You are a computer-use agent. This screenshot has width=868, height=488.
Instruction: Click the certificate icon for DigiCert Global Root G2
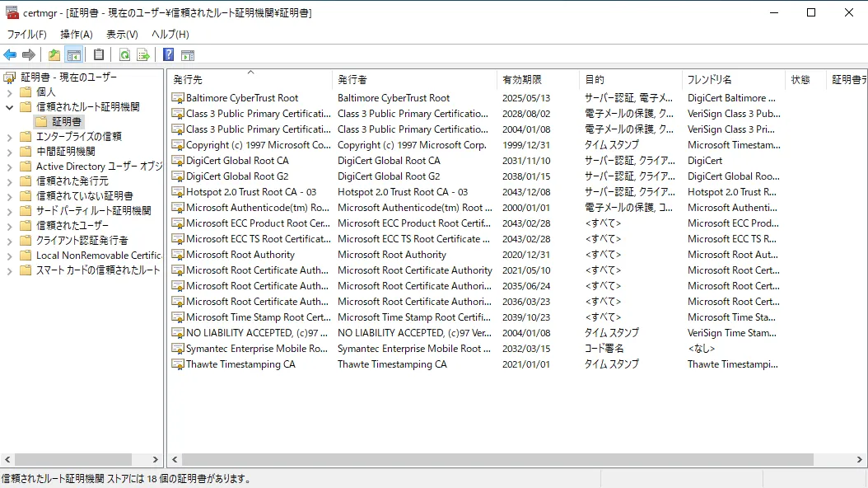(x=178, y=176)
